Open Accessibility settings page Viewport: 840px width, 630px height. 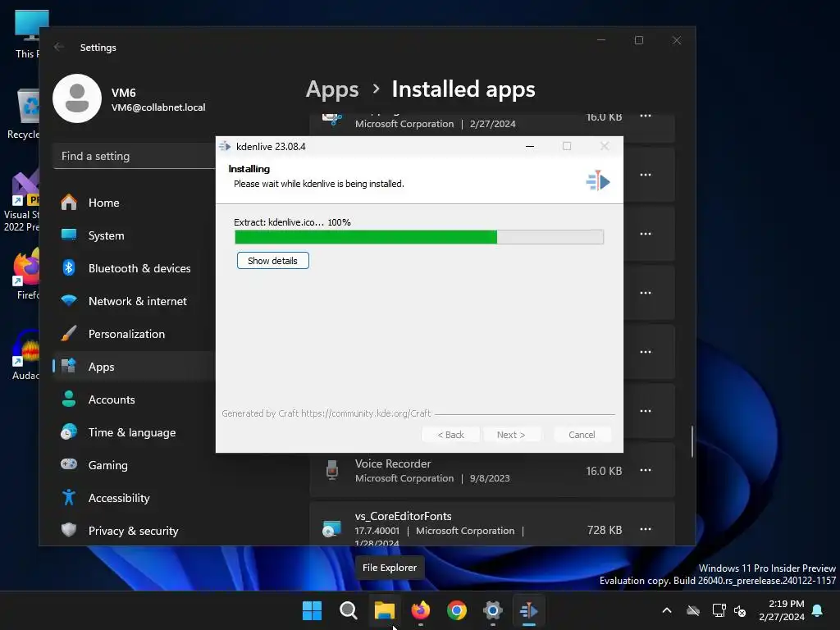134,498
